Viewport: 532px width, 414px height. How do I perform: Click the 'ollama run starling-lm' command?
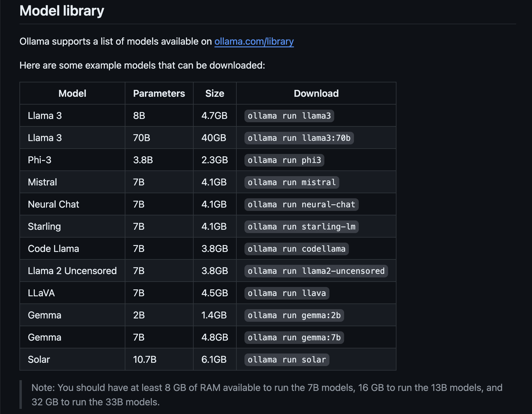[301, 227]
